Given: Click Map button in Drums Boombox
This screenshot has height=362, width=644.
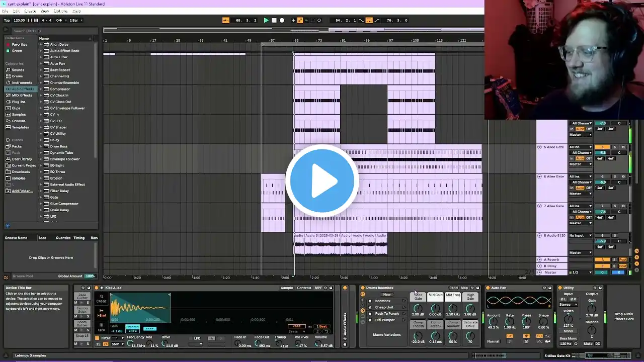Looking at the screenshot, I should 464,288.
